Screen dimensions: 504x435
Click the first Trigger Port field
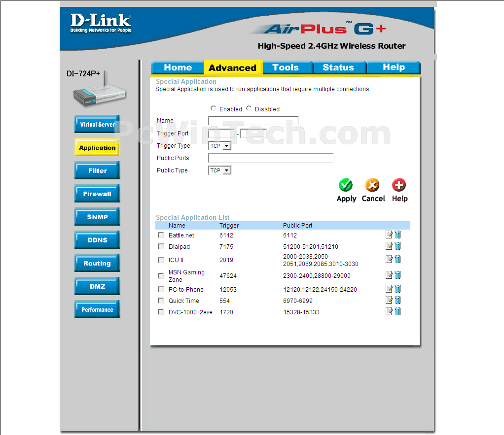[x=221, y=133]
